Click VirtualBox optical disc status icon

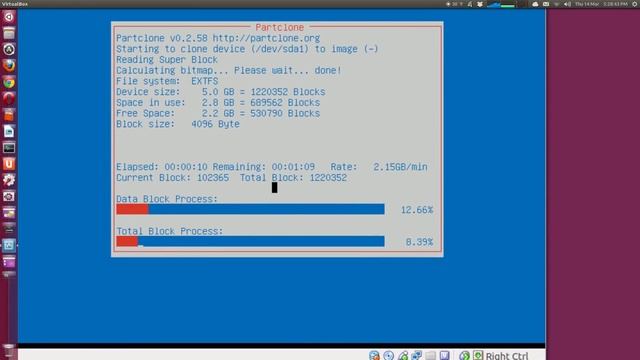pos(389,356)
